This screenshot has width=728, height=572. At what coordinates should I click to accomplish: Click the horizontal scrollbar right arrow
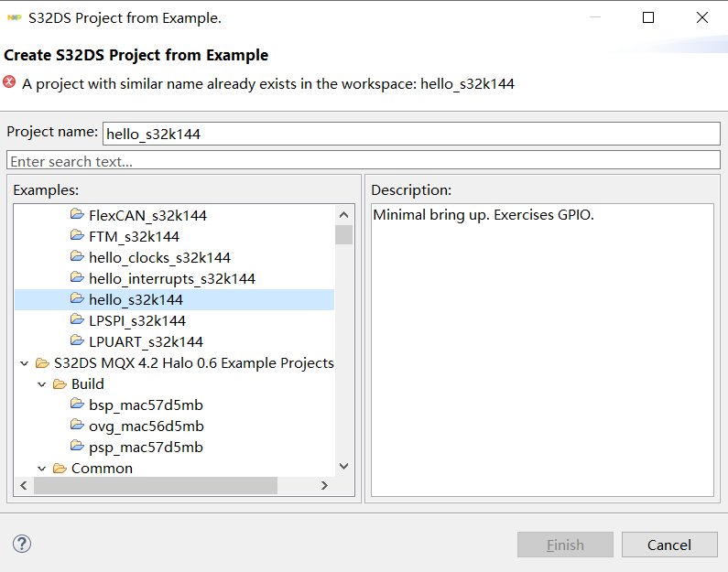pyautogui.click(x=324, y=486)
